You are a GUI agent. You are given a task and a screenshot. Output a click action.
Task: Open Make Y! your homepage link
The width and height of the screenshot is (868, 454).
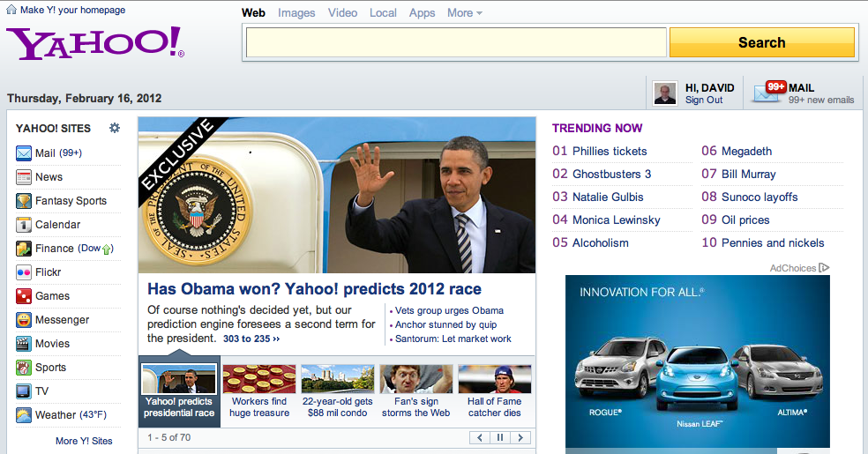pyautogui.click(x=72, y=10)
